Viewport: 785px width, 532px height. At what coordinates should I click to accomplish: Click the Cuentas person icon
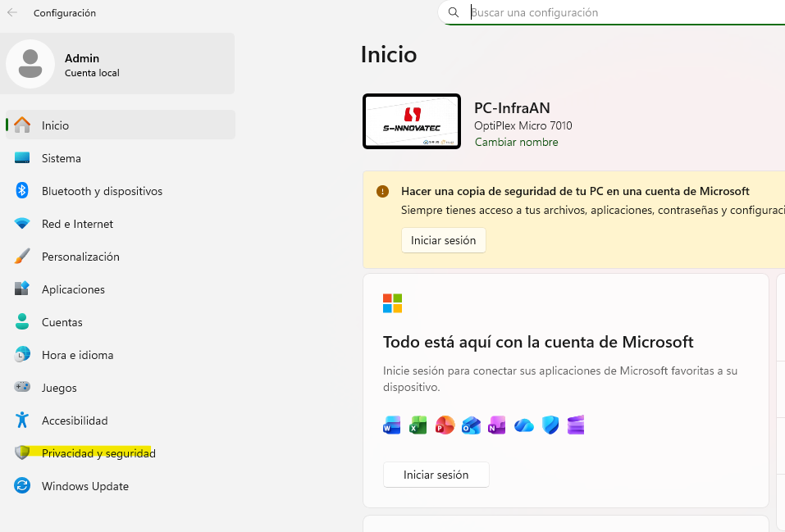(22, 322)
